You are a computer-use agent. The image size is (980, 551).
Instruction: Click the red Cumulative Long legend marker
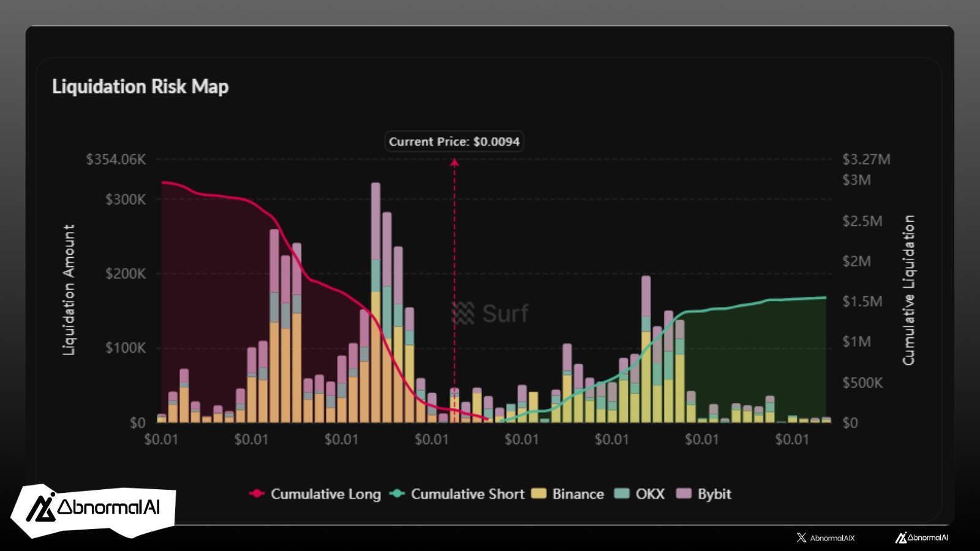[257, 494]
